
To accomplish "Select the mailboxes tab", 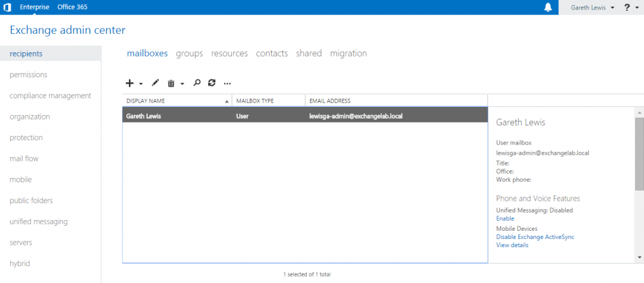I will (x=147, y=53).
